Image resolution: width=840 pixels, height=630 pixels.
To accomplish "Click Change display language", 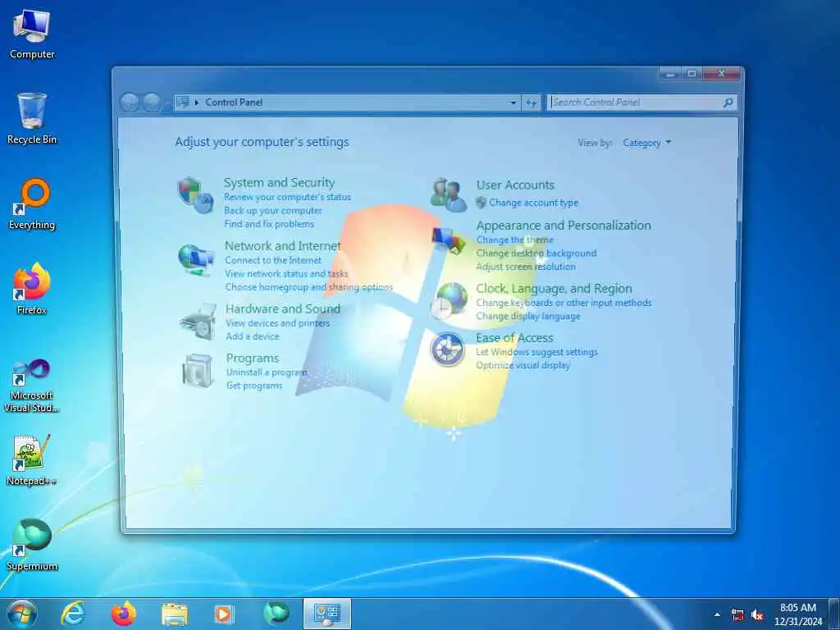I will coord(528,316).
